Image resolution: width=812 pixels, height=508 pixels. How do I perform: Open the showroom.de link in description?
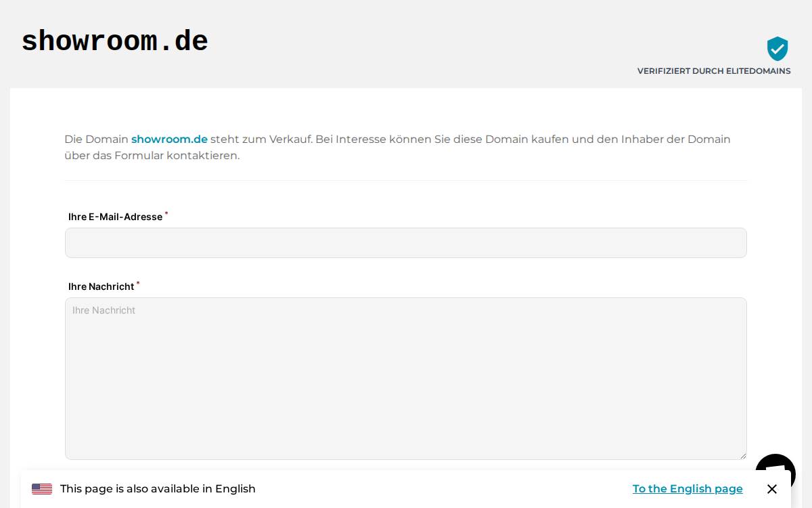point(169,139)
